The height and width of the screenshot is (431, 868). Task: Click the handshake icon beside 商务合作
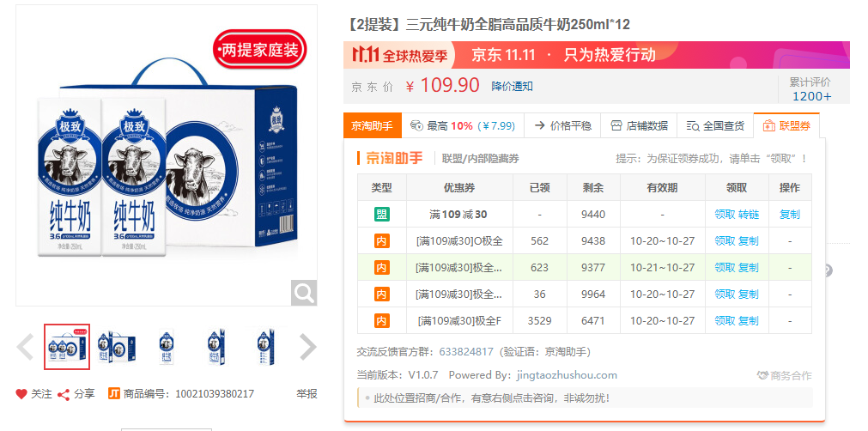coord(762,376)
